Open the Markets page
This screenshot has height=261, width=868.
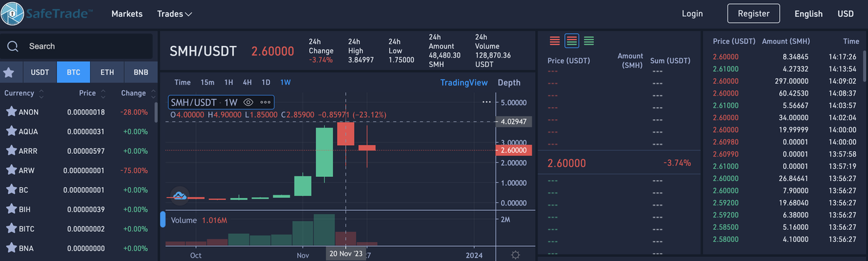(127, 14)
